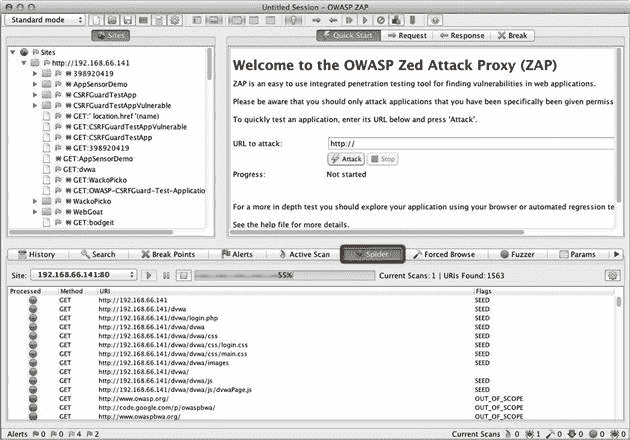
Task: Click the light bulb toolbar icon
Action: pyautogui.click(x=293, y=20)
